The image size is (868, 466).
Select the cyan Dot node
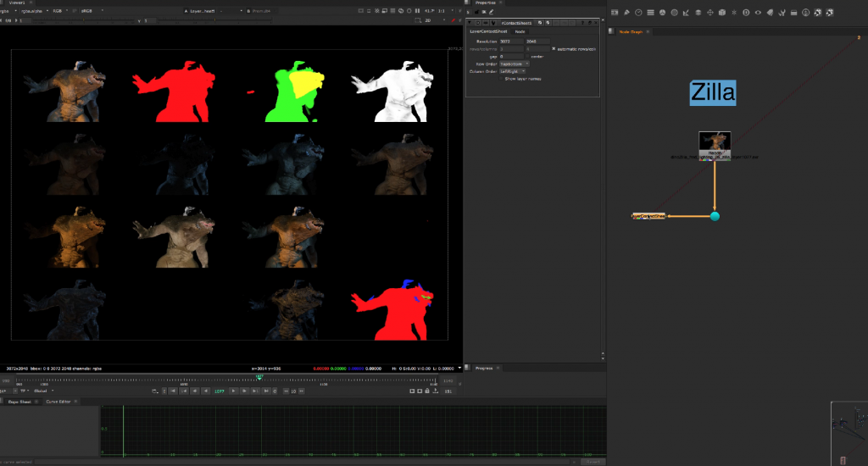click(x=715, y=216)
